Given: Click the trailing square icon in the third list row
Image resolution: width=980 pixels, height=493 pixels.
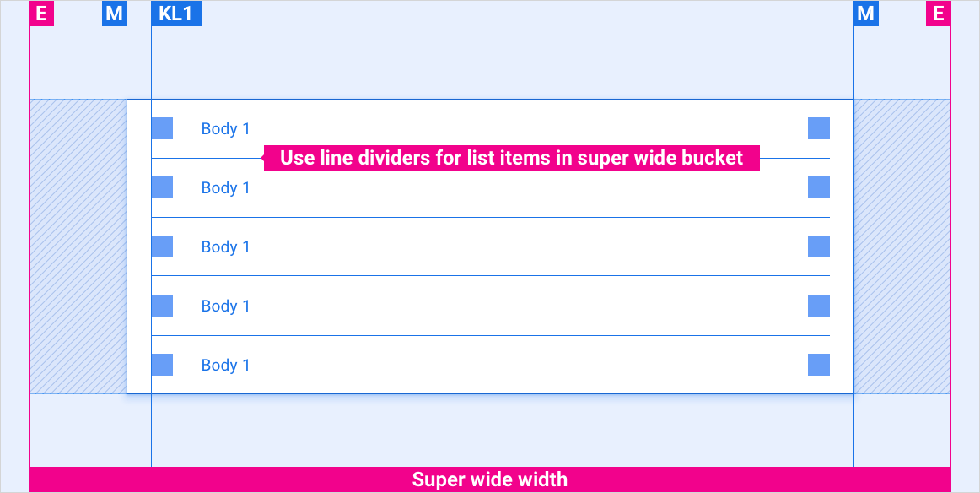Looking at the screenshot, I should point(819,246).
